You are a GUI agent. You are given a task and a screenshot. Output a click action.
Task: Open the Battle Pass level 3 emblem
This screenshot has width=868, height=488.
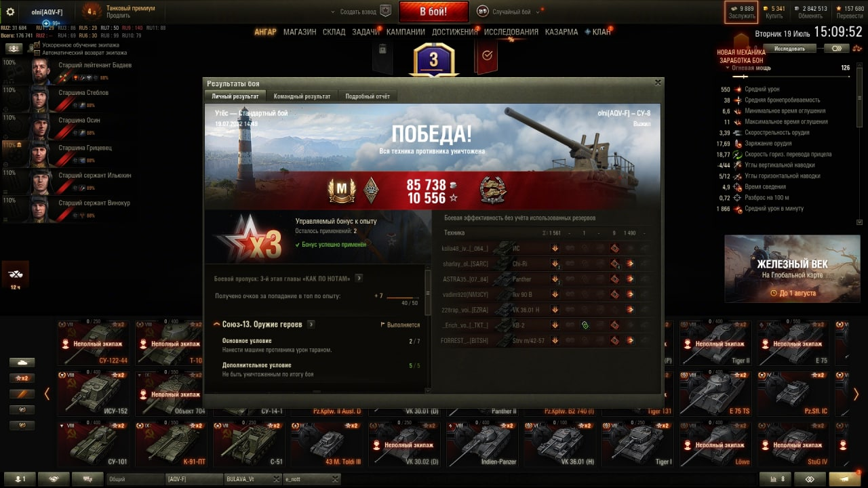(x=434, y=60)
